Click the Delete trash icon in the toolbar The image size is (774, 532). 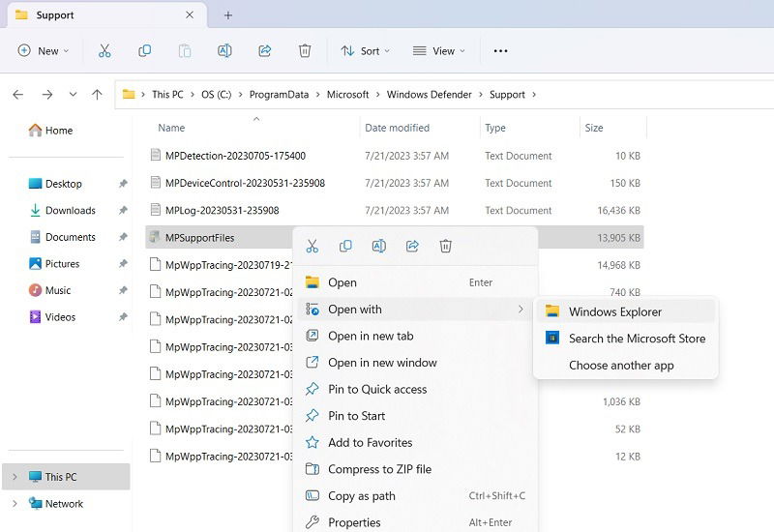pos(305,51)
